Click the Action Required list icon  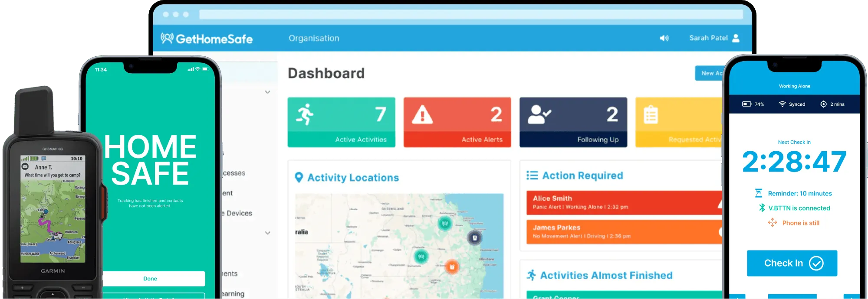coord(532,175)
